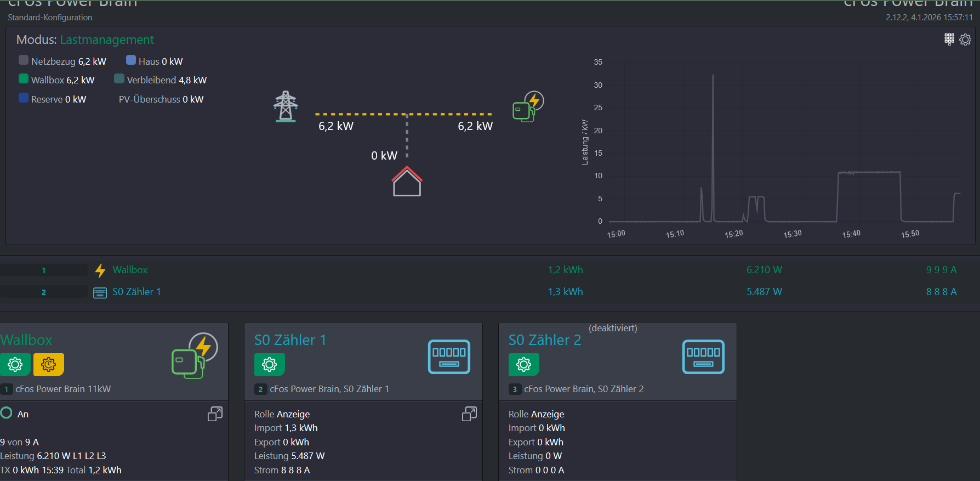Viewport: 980px width, 481px height.
Task: Toggle the Wallbox legend color box
Action: coord(24,79)
